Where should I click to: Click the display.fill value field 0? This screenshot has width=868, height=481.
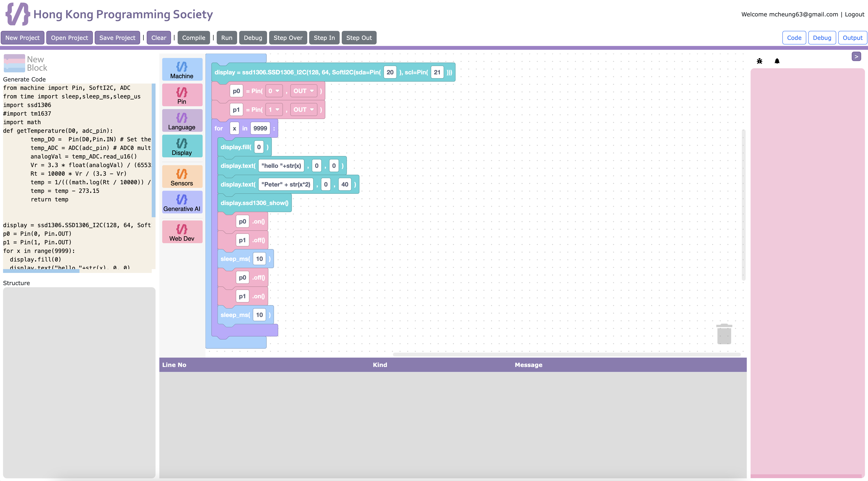[x=259, y=147]
